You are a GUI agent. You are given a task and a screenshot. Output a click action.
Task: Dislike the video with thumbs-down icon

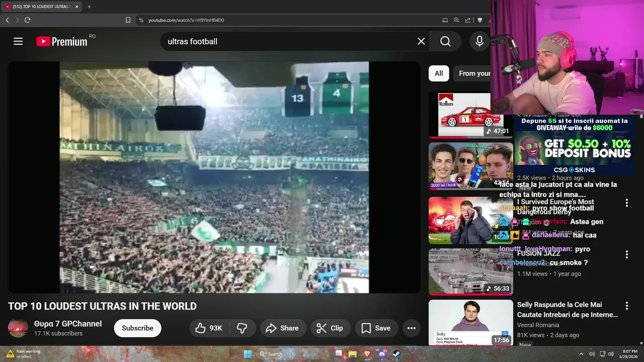click(x=242, y=328)
